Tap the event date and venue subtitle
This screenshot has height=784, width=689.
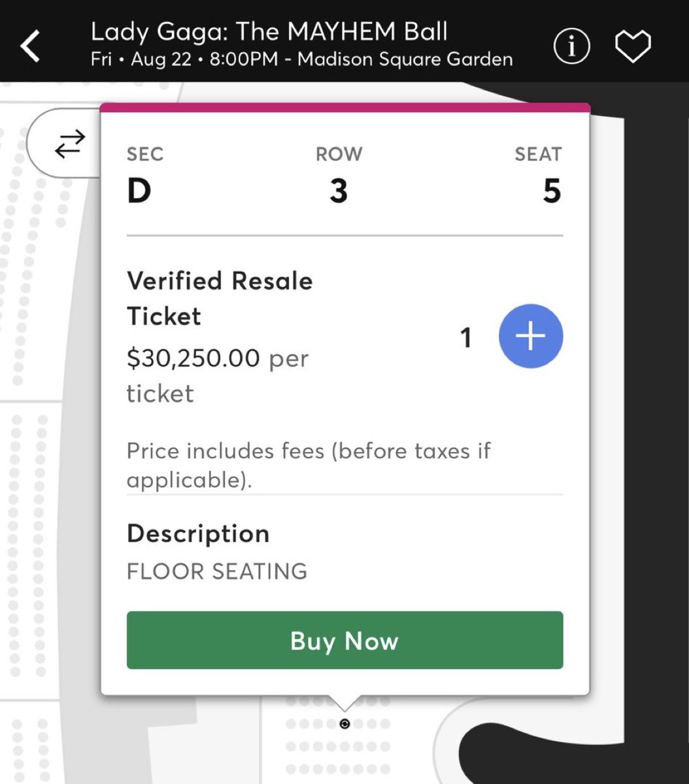click(x=301, y=59)
